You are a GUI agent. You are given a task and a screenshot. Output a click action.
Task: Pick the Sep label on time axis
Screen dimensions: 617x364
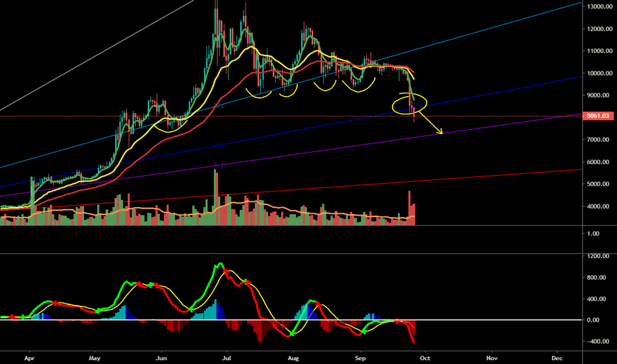click(x=360, y=358)
